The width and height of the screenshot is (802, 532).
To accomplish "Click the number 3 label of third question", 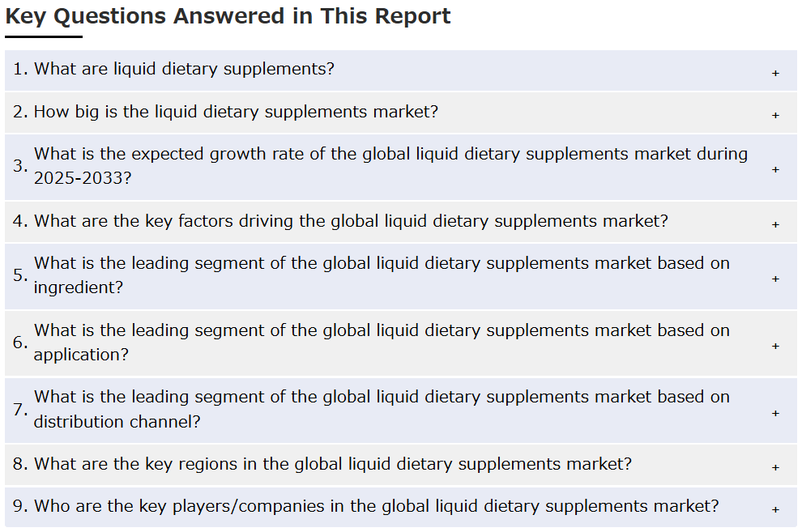I will (20, 166).
